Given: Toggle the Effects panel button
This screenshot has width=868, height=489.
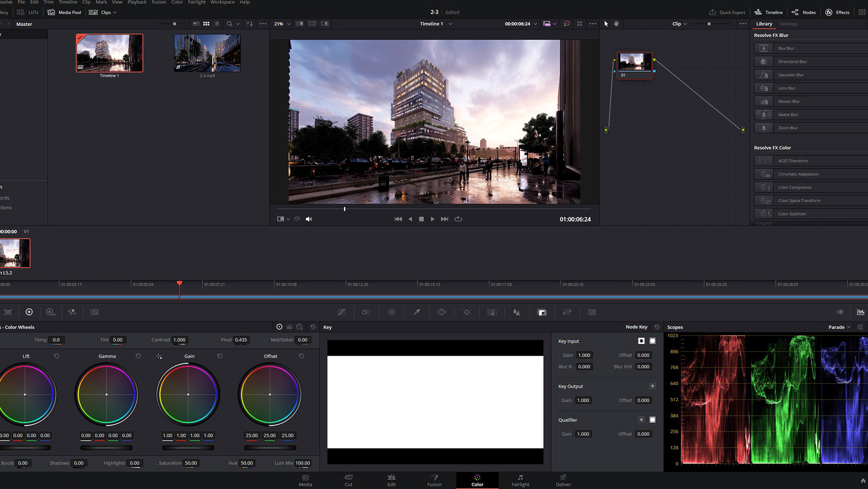Looking at the screenshot, I should [837, 12].
